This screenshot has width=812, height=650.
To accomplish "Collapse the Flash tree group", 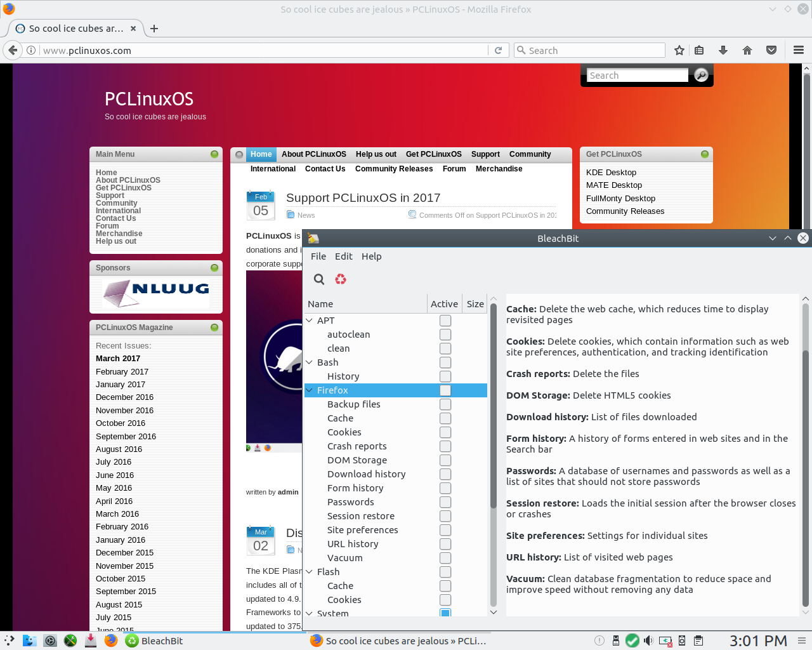I will [x=310, y=572].
